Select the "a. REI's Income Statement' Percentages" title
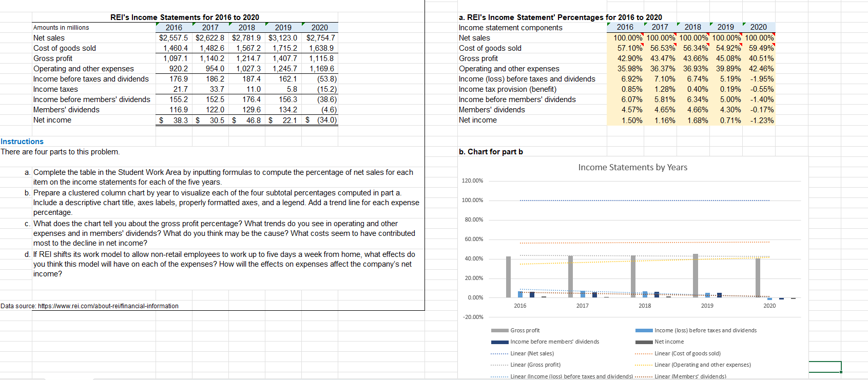The width and height of the screenshot is (868, 380). click(560, 17)
